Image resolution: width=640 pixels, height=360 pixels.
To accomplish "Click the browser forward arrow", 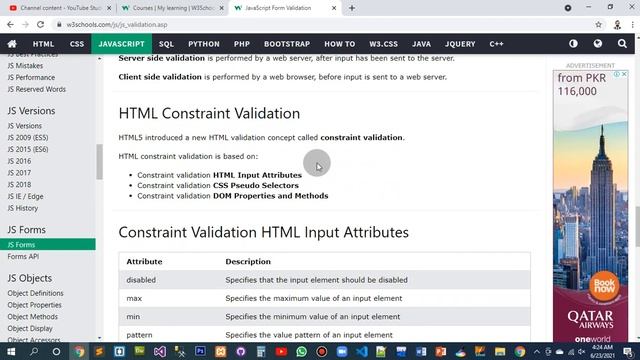I will (25, 24).
